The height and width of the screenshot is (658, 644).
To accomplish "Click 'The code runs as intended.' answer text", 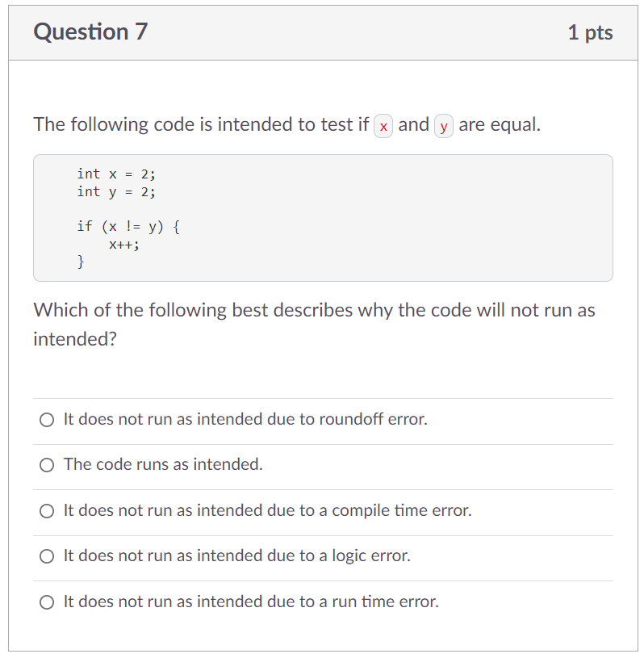I will (x=163, y=464).
